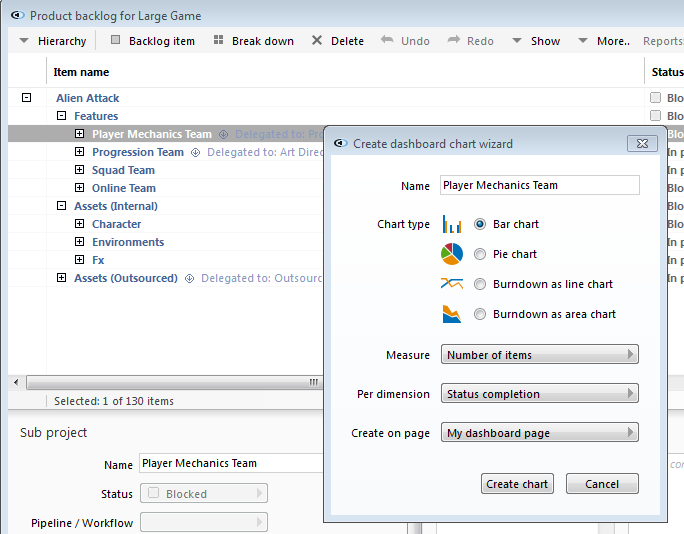
Task: Select the Pie chart radio button
Action: tap(481, 254)
